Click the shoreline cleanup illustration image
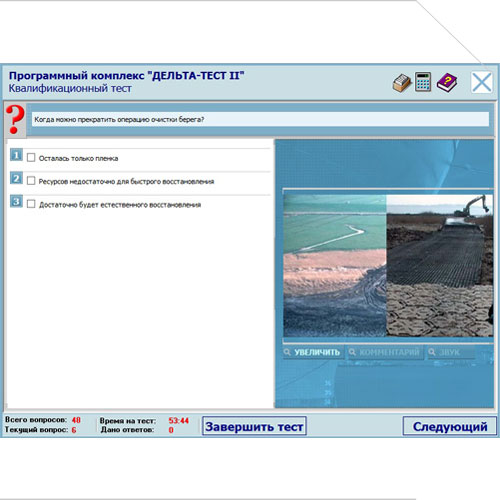The width and height of the screenshot is (500, 500). click(388, 266)
